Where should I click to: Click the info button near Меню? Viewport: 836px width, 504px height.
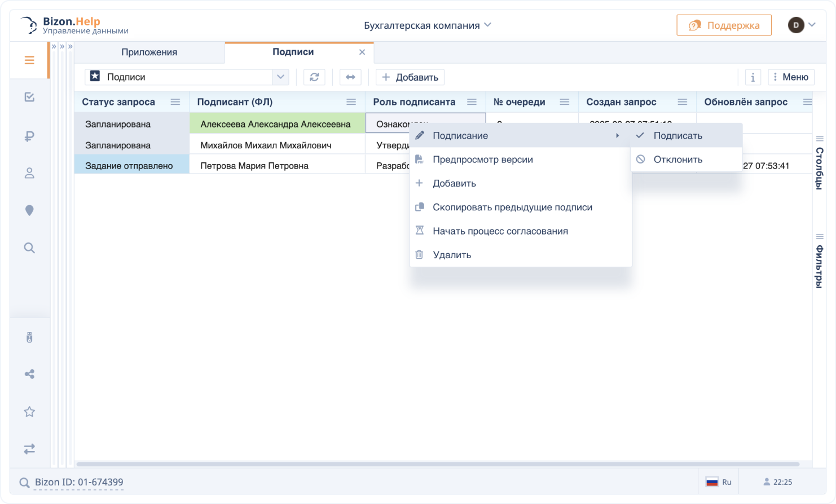tap(753, 77)
